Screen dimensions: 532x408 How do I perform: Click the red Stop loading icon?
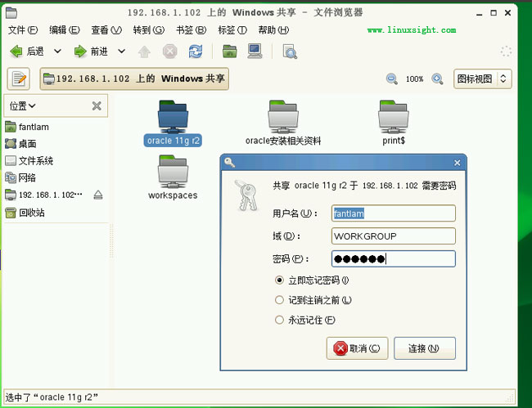click(169, 52)
